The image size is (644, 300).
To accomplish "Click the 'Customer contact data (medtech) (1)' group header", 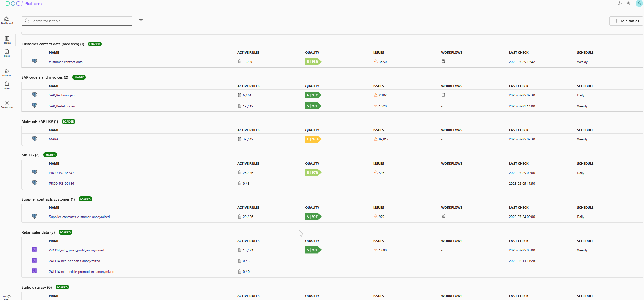I will coord(53,44).
